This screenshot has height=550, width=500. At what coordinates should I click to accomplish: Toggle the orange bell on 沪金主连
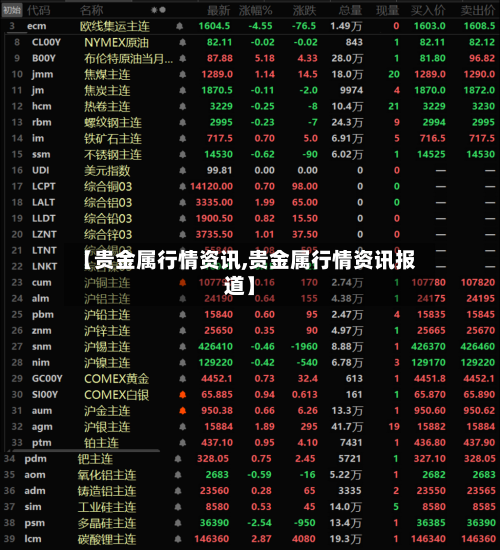pos(182,411)
